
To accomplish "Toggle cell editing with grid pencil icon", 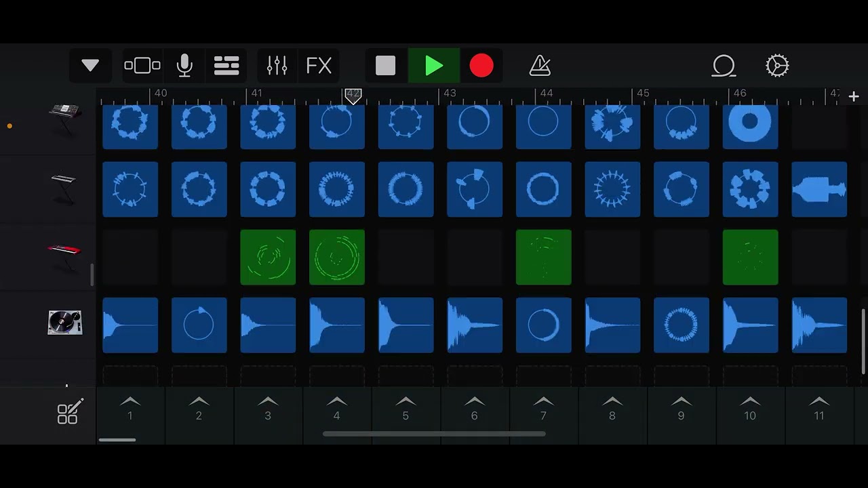I will pyautogui.click(x=70, y=411).
